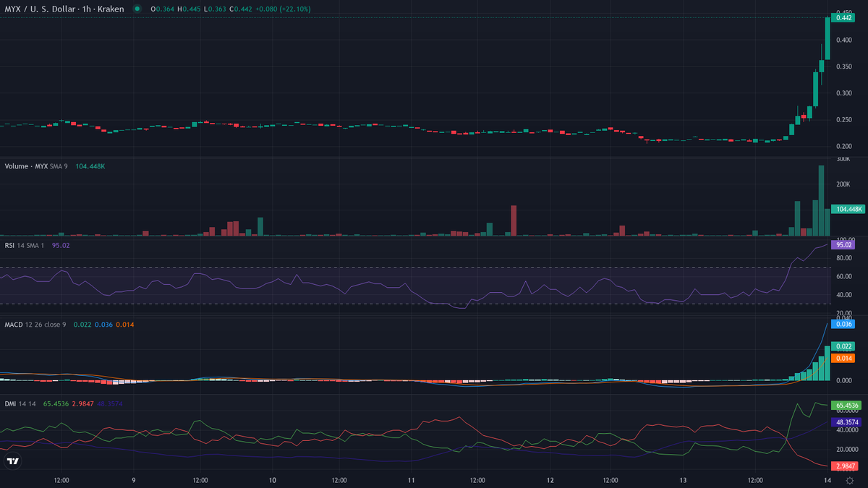Click the 0.300 price axis label
The image size is (868, 488).
(x=843, y=93)
